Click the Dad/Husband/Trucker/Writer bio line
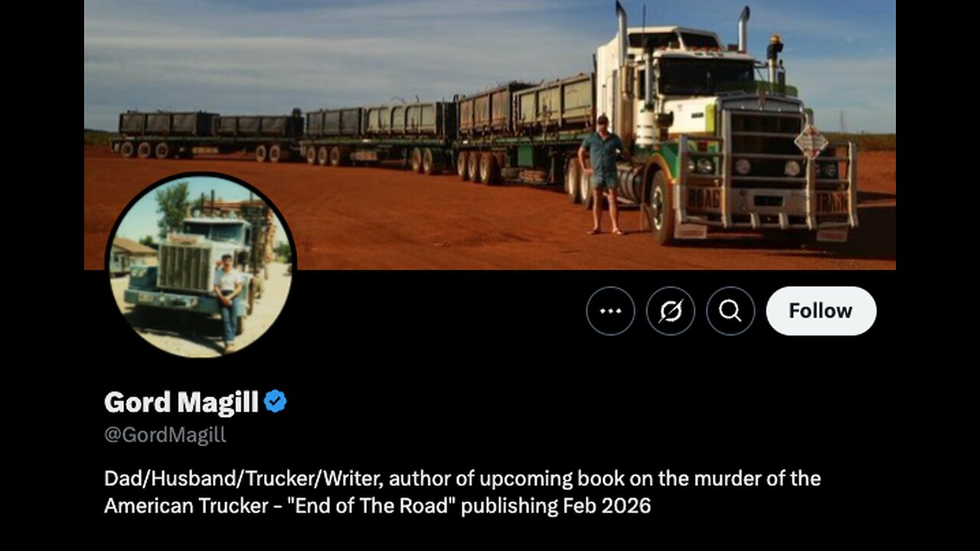The image size is (980, 551). click(244, 479)
